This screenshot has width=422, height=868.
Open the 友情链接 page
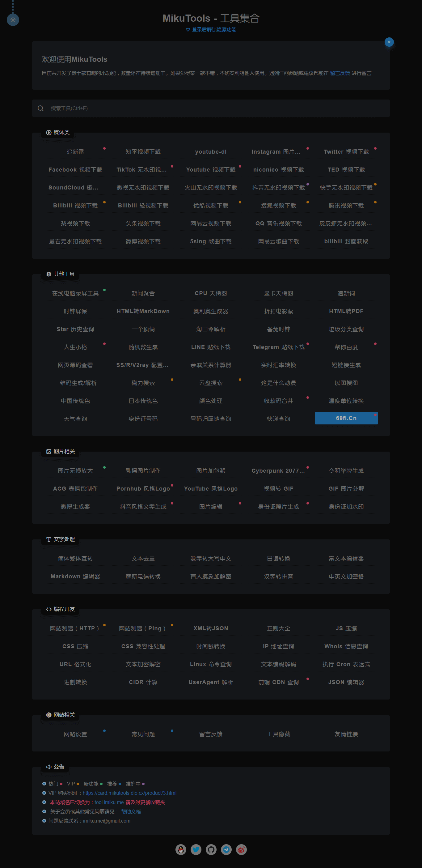click(x=346, y=734)
